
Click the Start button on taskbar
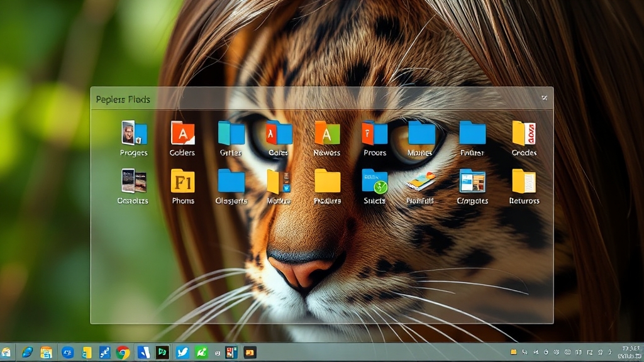pyautogui.click(x=5, y=353)
